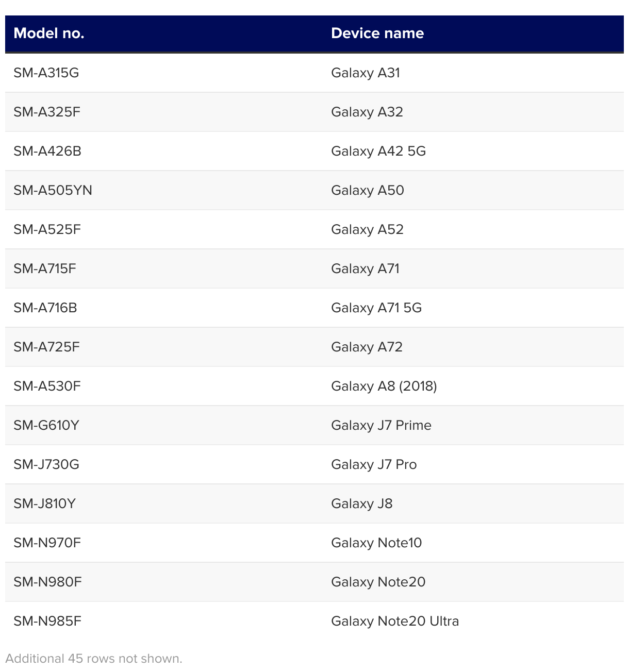Click the Device name column header

click(x=377, y=33)
